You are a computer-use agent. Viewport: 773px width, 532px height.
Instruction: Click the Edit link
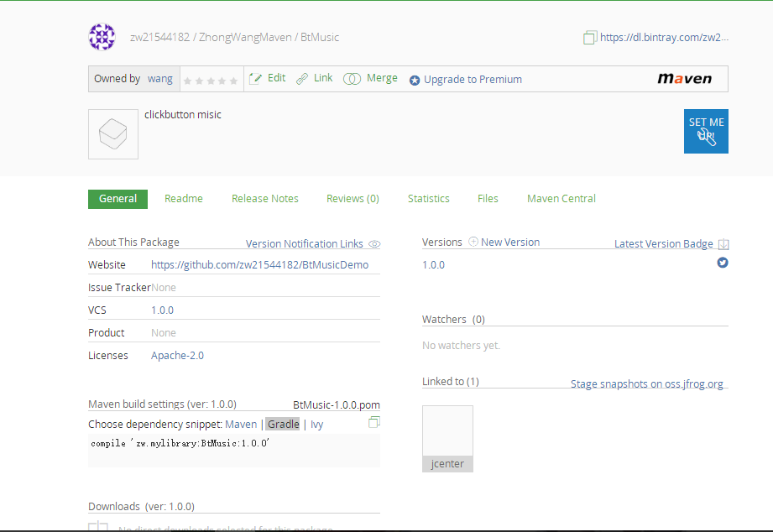[277, 78]
